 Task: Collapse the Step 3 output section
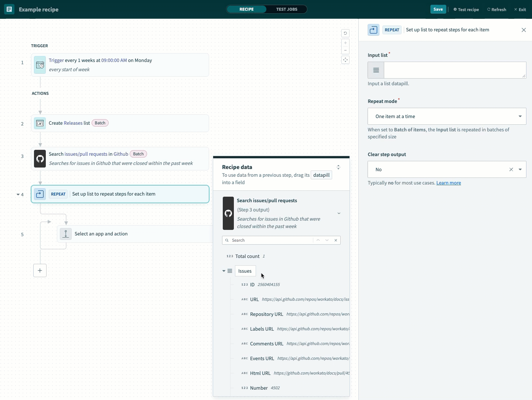point(339,213)
